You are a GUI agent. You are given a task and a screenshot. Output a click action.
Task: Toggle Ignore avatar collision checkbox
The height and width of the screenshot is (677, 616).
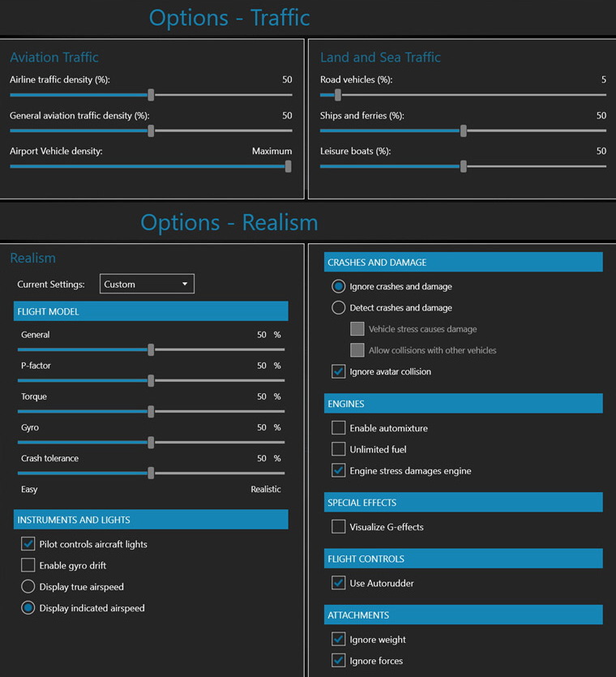coord(339,371)
